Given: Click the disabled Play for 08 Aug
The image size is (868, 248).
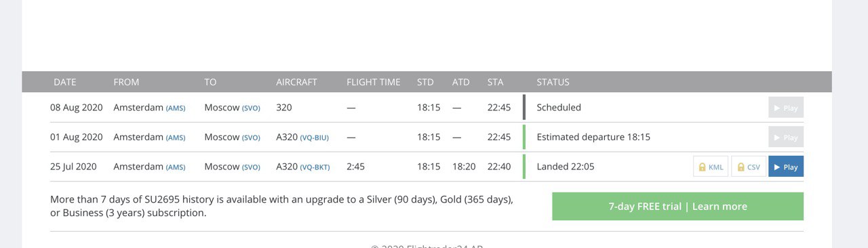Looking at the screenshot, I should (786, 108).
